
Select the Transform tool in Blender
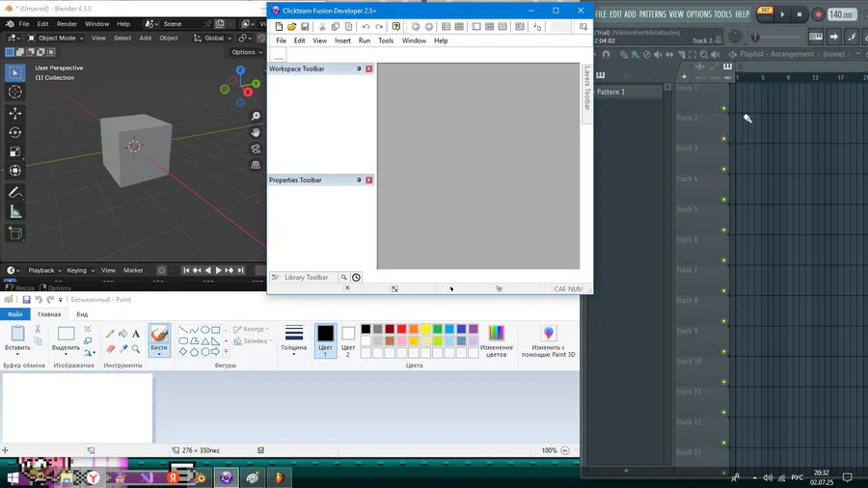click(14, 171)
